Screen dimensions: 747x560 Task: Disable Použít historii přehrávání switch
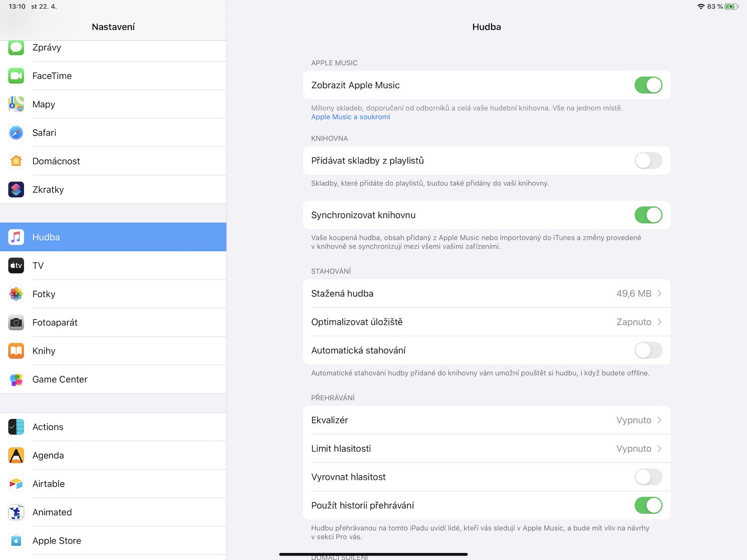tap(648, 505)
